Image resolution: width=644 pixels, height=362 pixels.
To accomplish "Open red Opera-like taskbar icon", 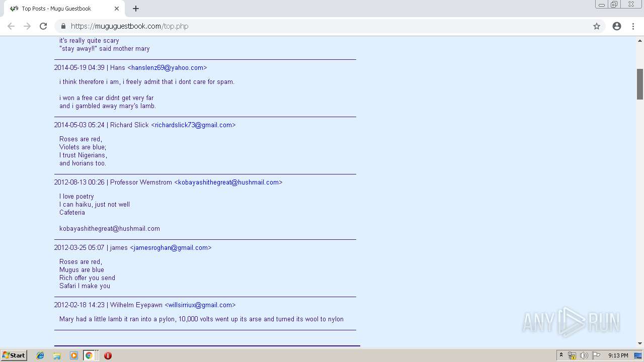I will tap(108, 355).
